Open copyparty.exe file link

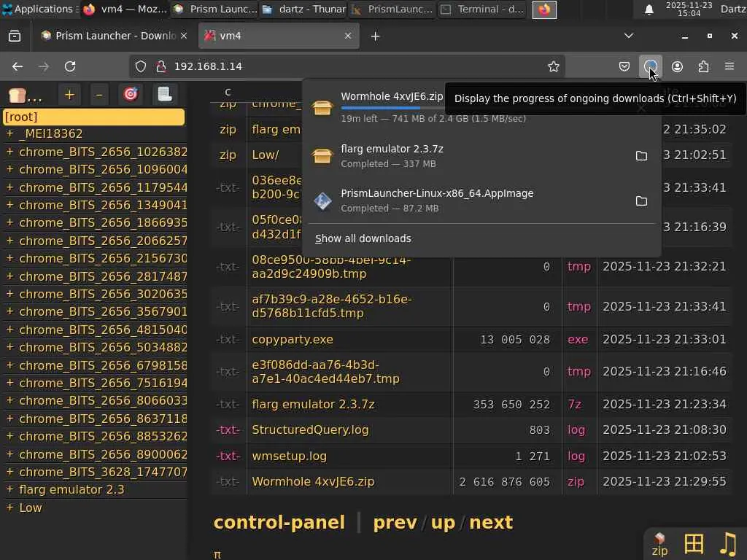point(293,340)
